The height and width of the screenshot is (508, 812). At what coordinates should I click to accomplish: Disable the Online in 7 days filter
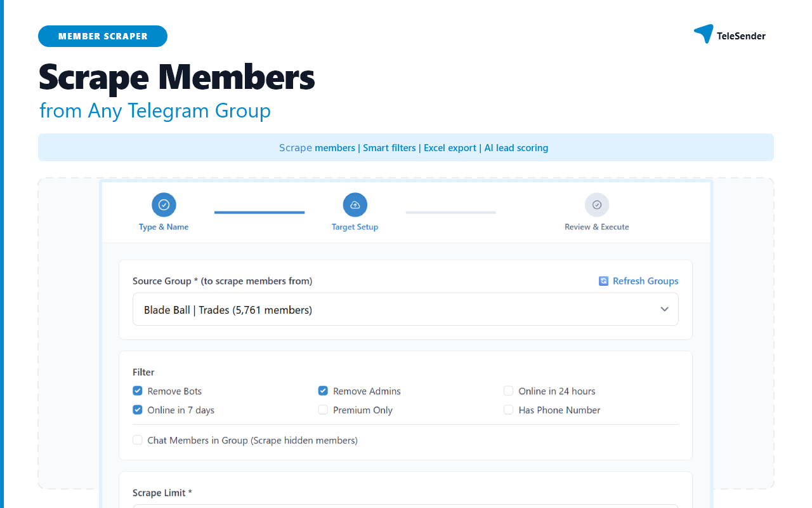click(x=138, y=410)
